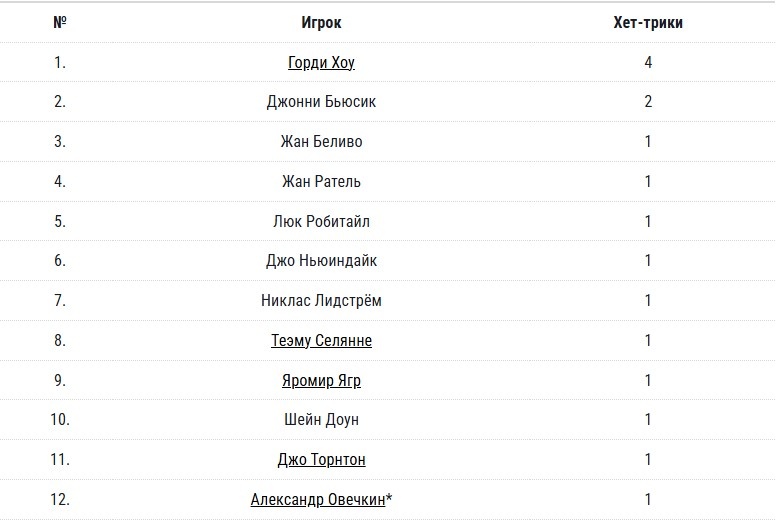Viewport: 779px width, 520px height.
Task: Click the Хет-трики column header
Action: tap(648, 22)
